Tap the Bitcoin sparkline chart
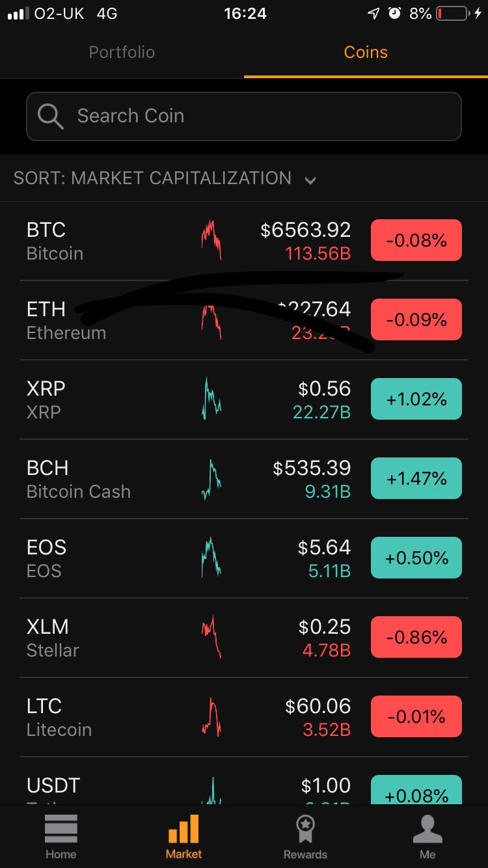The height and width of the screenshot is (868, 488). 211,240
